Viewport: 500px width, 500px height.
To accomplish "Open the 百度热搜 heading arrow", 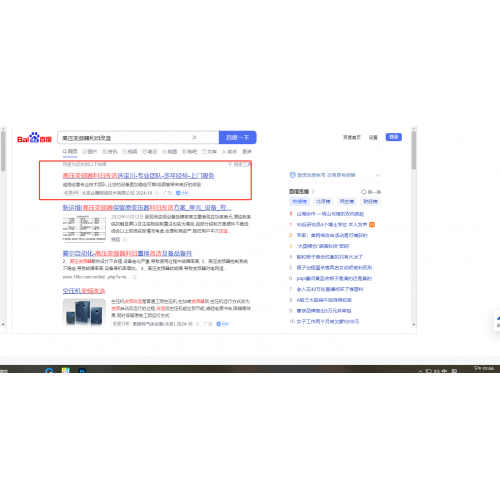I will (313, 192).
